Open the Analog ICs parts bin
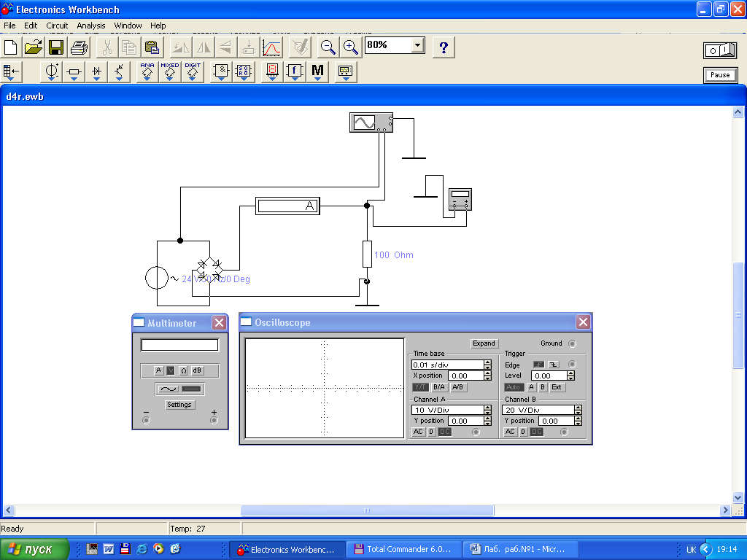The image size is (747, 560). [147, 72]
